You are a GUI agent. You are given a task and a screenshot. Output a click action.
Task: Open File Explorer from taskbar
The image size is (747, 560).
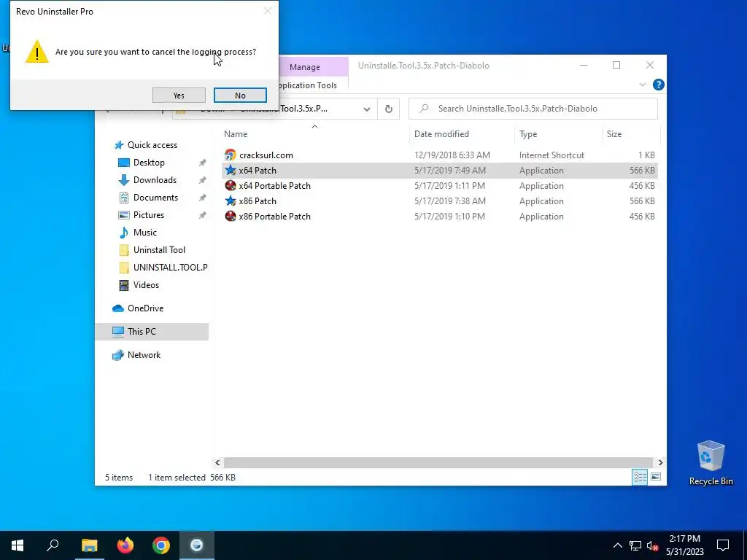click(90, 545)
